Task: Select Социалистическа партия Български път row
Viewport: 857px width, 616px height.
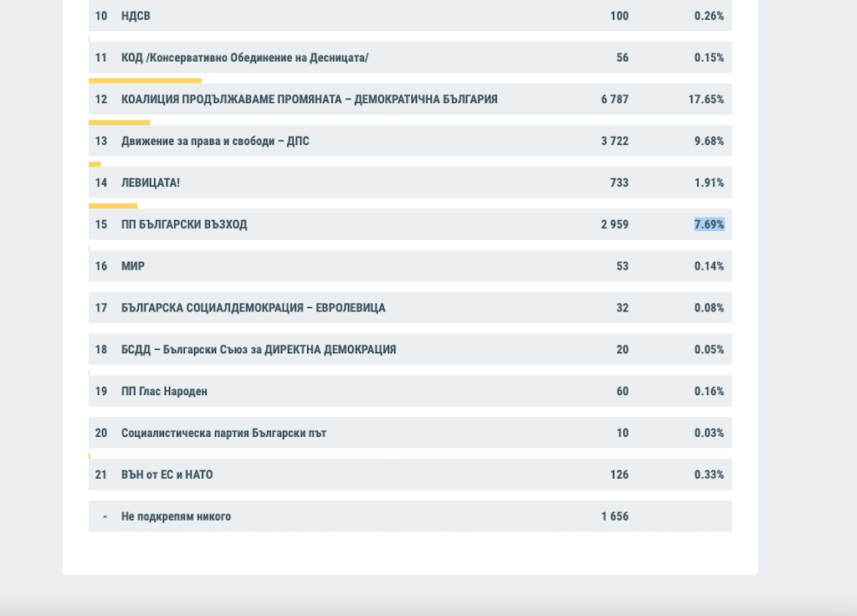Action: [x=223, y=434]
